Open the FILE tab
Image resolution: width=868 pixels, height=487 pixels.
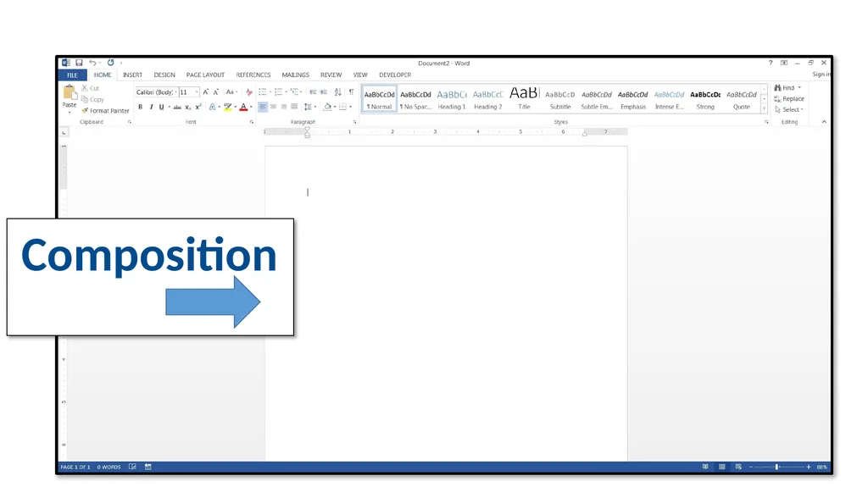[73, 75]
